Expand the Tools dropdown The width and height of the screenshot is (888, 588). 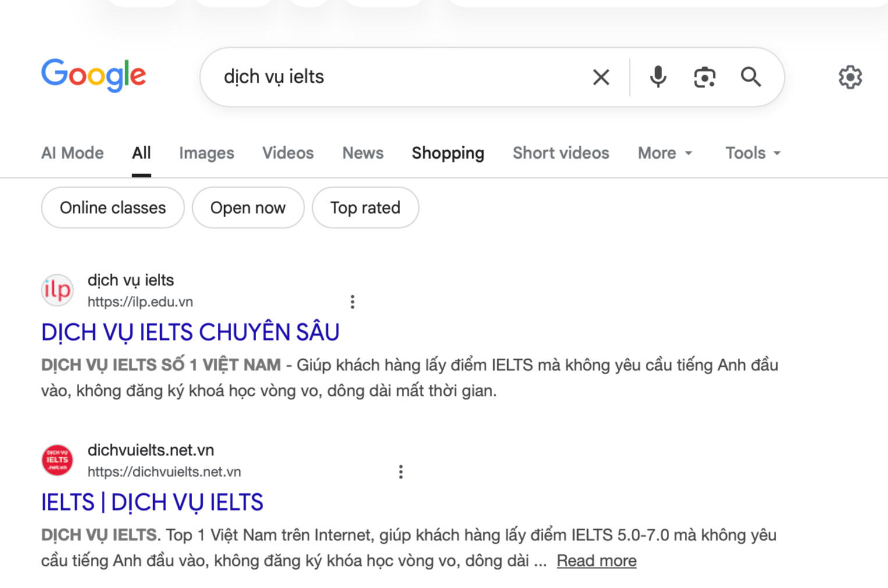pyautogui.click(x=752, y=153)
